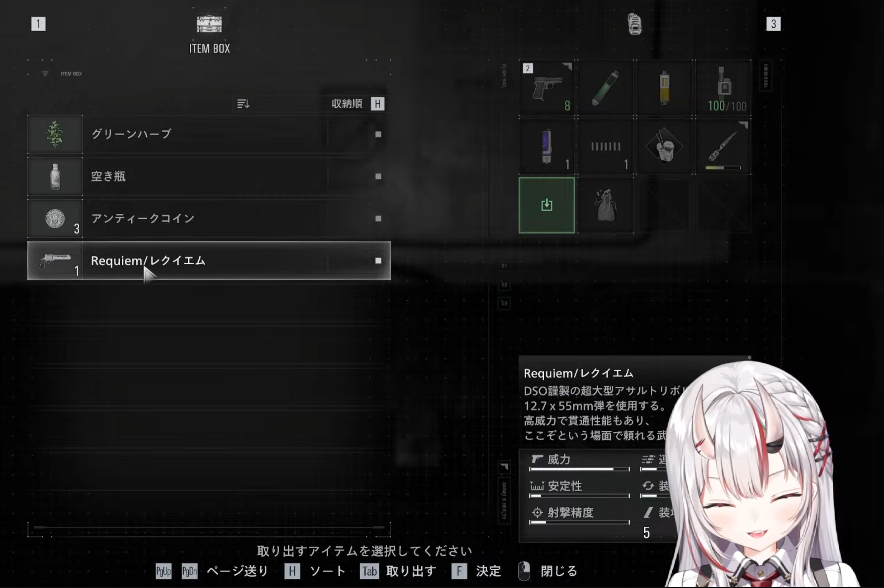The height and width of the screenshot is (588, 884).
Task: Select the ammo rounds inventory slot
Action: 606,147
